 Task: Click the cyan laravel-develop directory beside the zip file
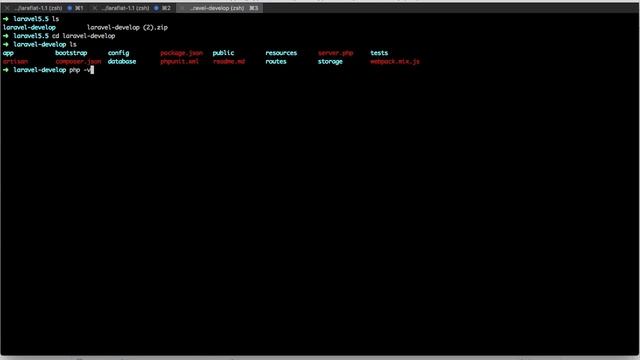(x=29, y=27)
